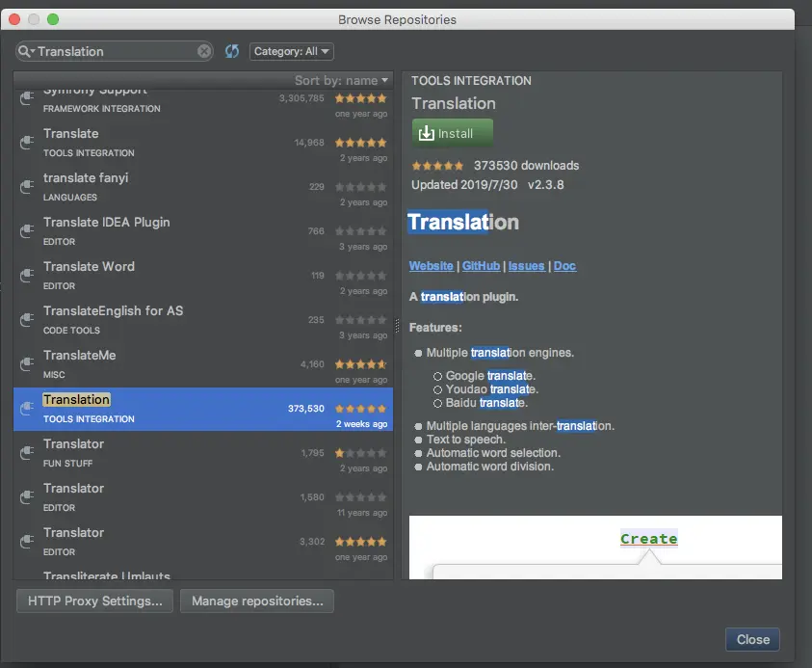The width and height of the screenshot is (812, 668).
Task: Click plugin icon beside Translate Word
Action: [x=26, y=276]
